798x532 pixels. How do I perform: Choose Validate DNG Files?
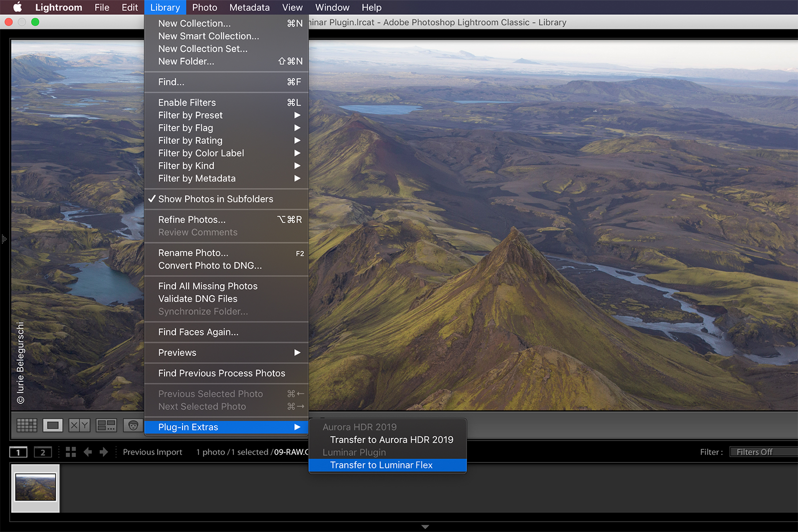(226, 299)
